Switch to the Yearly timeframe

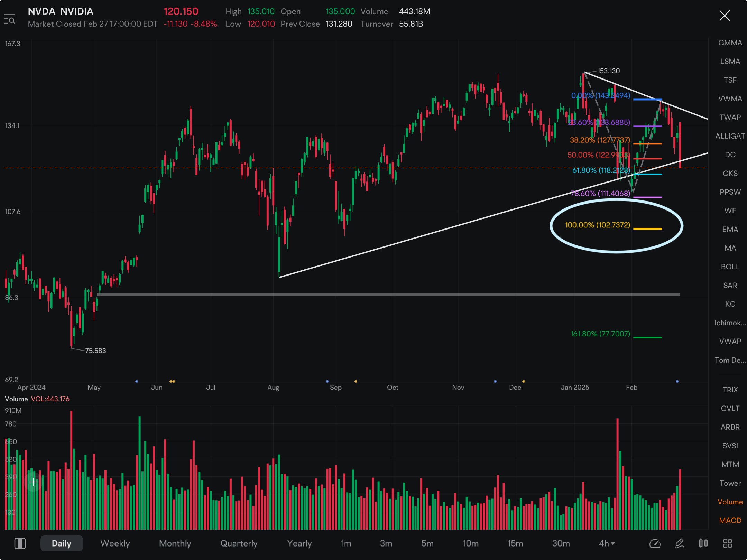[299, 543]
